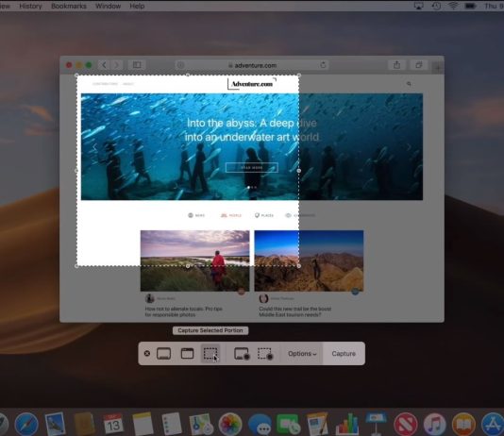Select Capture Selected Window icon
Screen dimensions: 504x436
click(x=188, y=354)
